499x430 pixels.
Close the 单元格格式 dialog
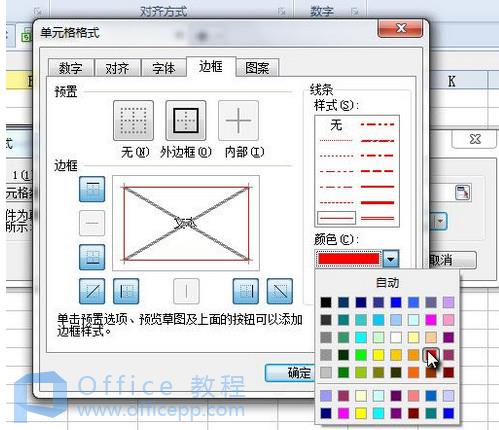tap(400, 28)
